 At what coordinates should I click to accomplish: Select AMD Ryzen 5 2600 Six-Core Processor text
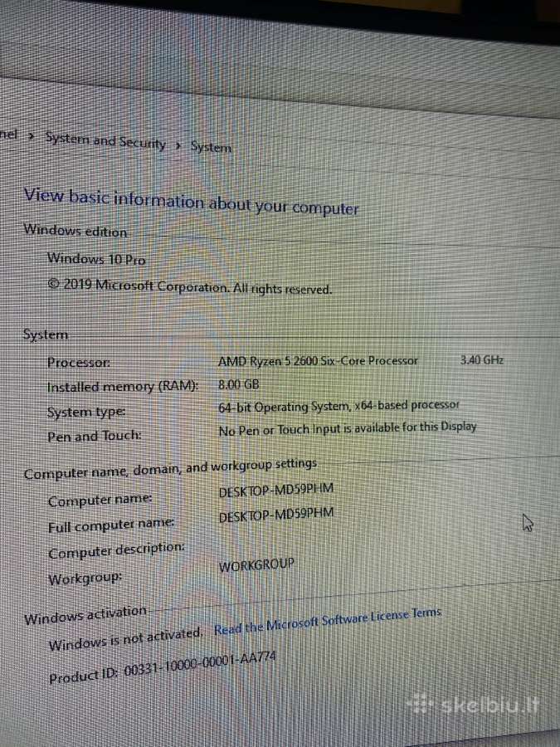pyautogui.click(x=318, y=361)
